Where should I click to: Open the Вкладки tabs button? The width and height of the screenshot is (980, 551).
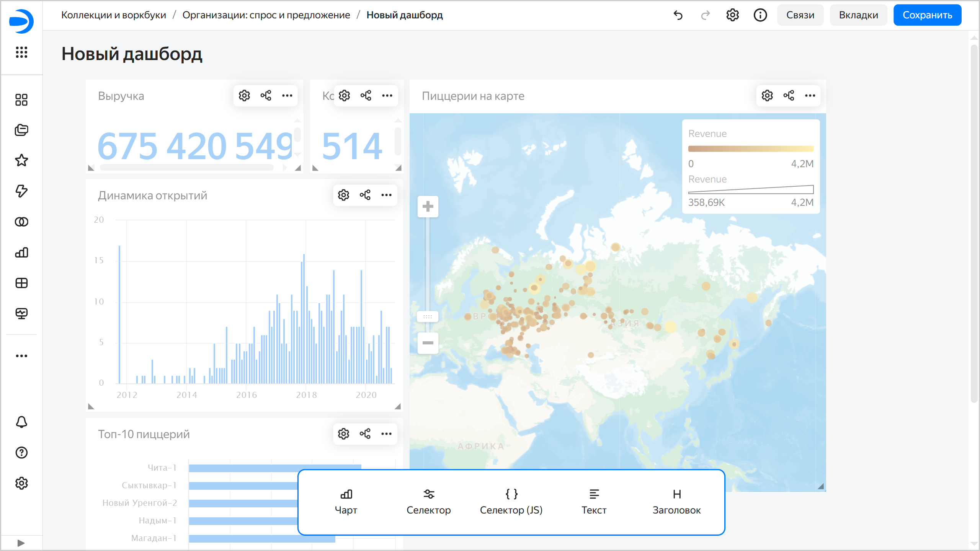(x=858, y=15)
